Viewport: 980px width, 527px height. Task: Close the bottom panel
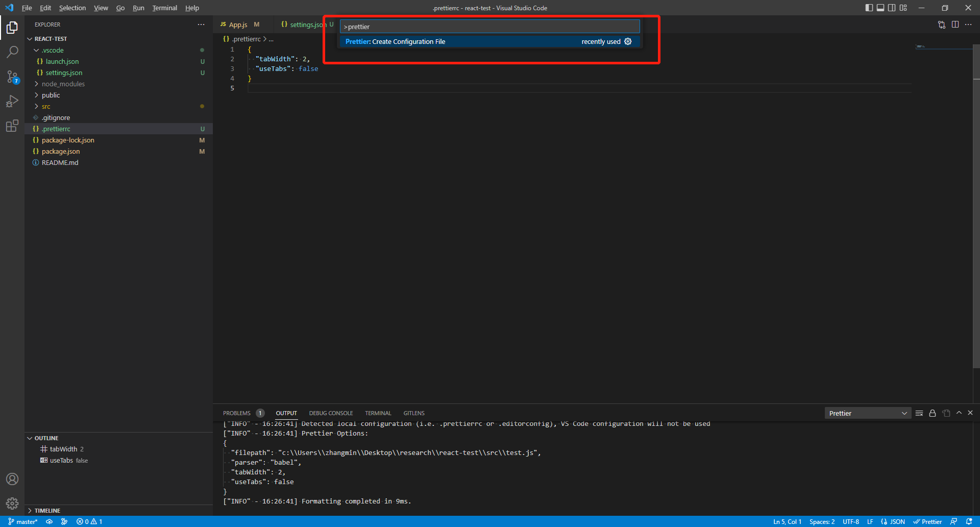pyautogui.click(x=970, y=413)
